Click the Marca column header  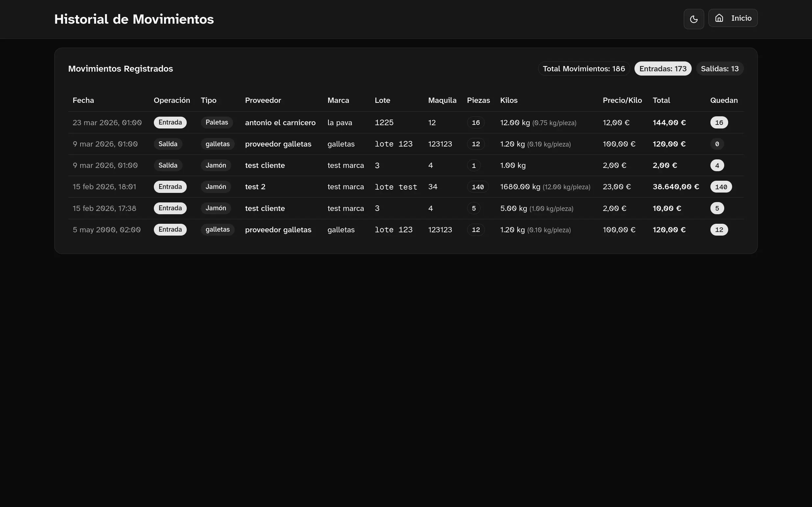pos(338,100)
